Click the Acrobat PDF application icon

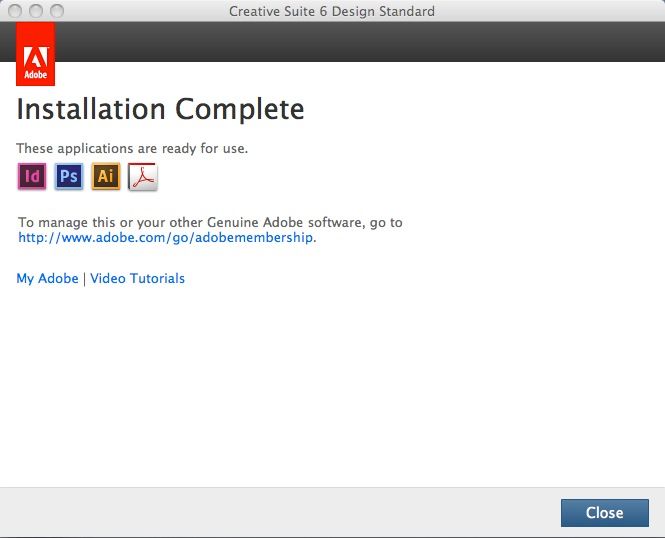click(x=143, y=177)
